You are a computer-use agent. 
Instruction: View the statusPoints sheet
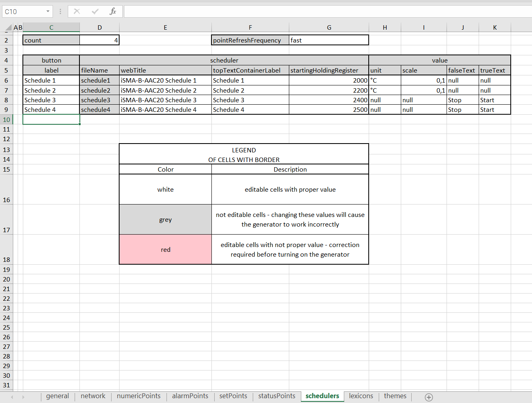click(x=276, y=396)
